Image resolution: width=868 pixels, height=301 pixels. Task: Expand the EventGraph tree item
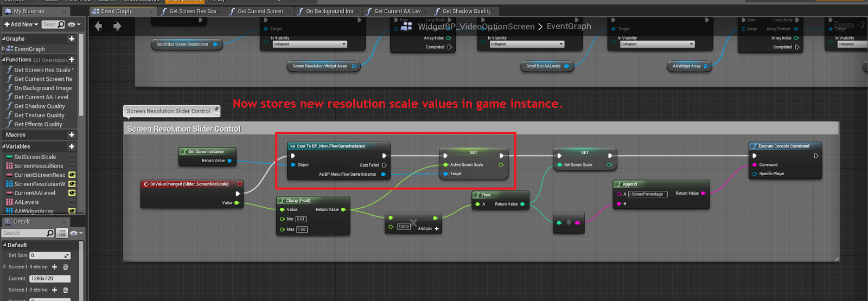pos(3,49)
